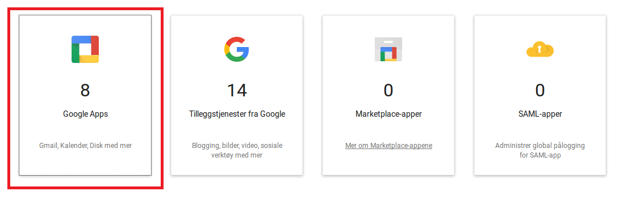The image size is (644, 208).
Task: Select the Blogging, bilder, video description
Action: (x=237, y=151)
